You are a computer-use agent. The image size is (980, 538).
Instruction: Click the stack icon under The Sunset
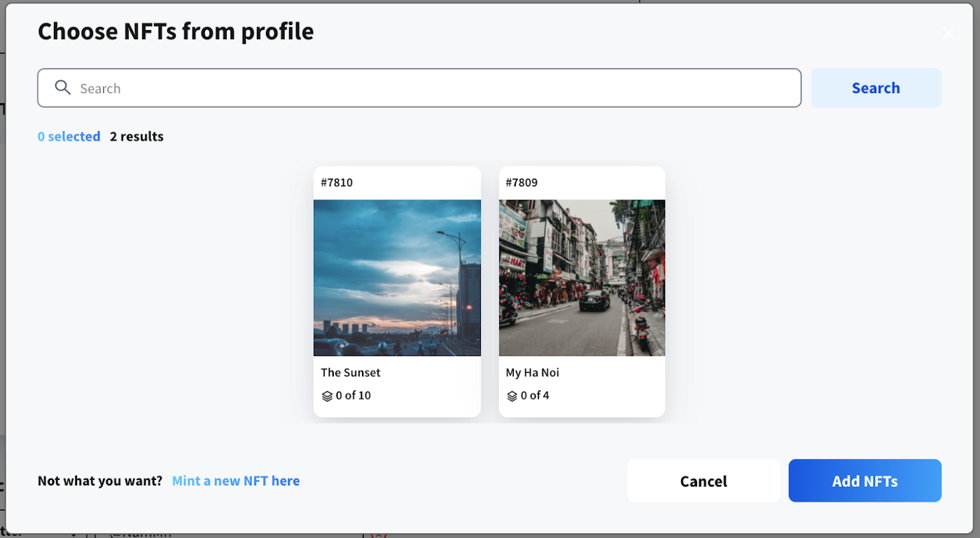tap(327, 396)
